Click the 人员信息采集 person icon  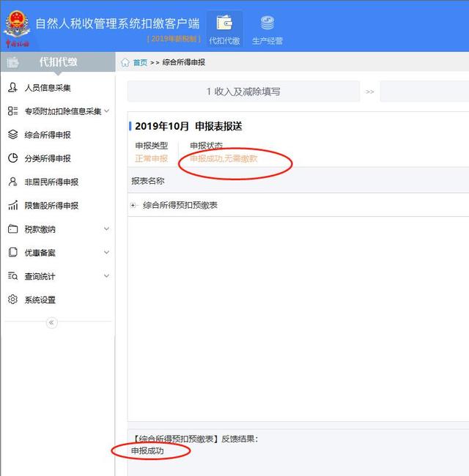12,87
